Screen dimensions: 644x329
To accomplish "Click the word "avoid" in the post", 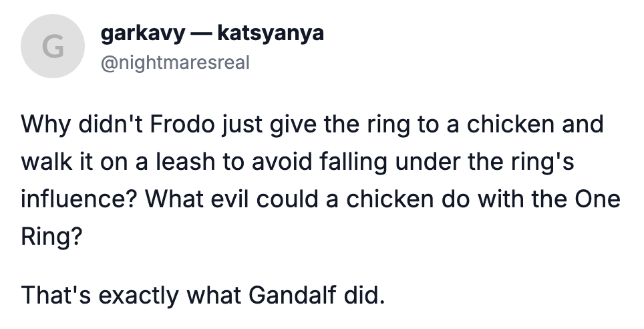I will click(281, 162).
